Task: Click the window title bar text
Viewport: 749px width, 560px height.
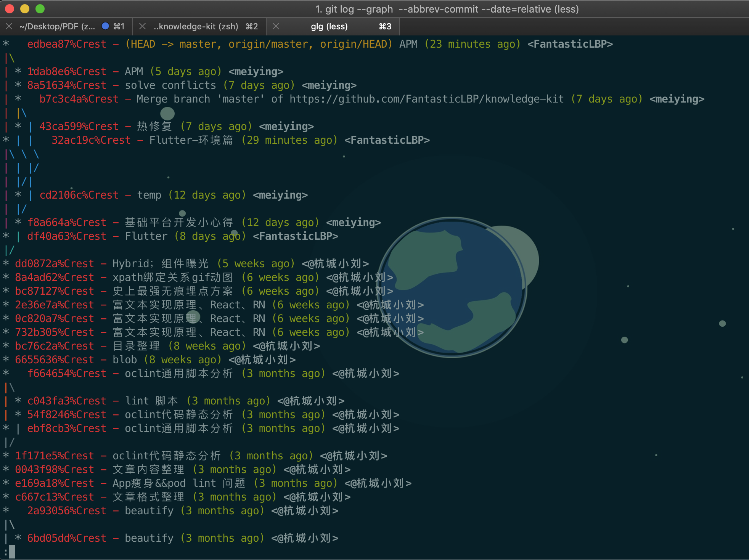Action: (447, 9)
